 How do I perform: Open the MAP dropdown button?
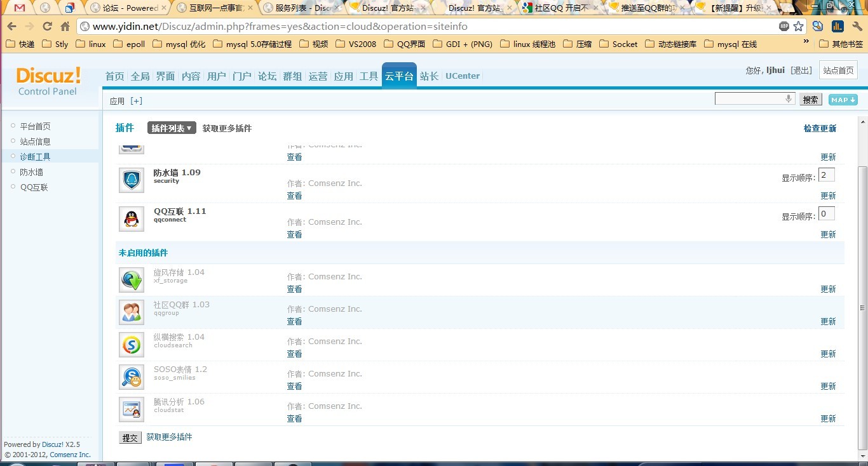(843, 100)
